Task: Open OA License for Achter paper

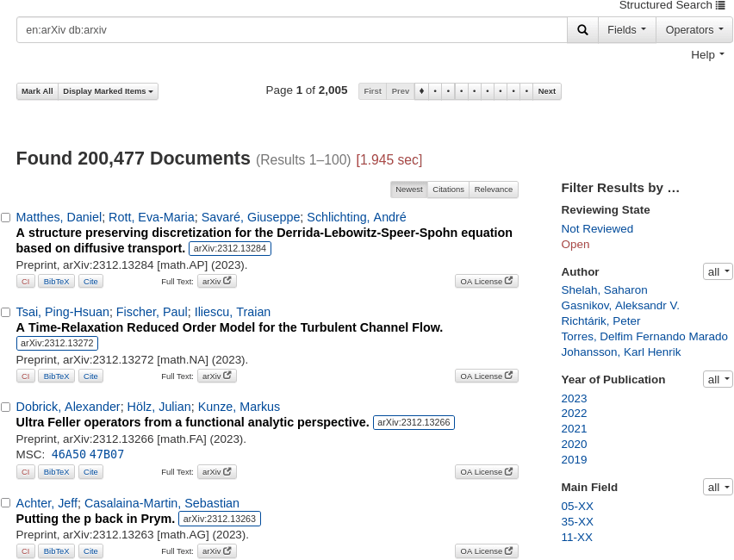Action: coord(486,551)
